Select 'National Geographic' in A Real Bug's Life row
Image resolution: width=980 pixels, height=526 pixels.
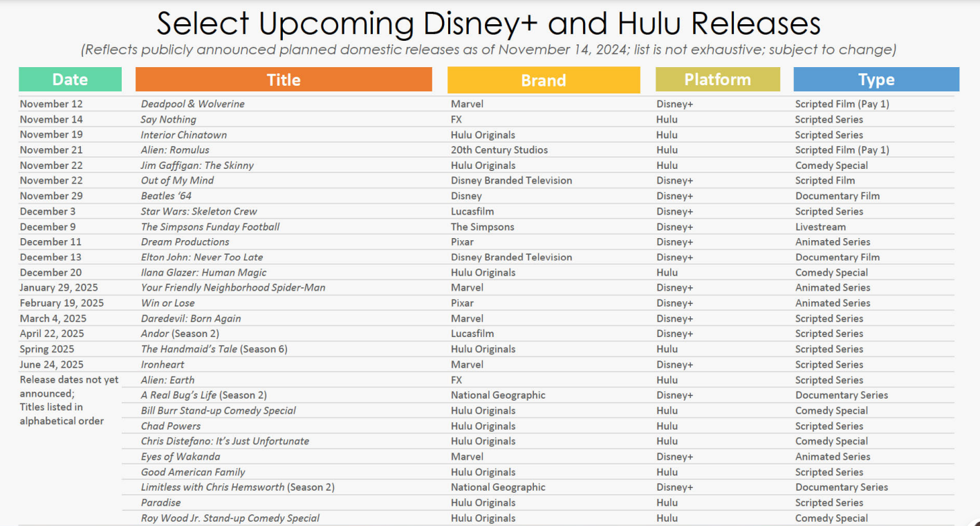(x=498, y=395)
